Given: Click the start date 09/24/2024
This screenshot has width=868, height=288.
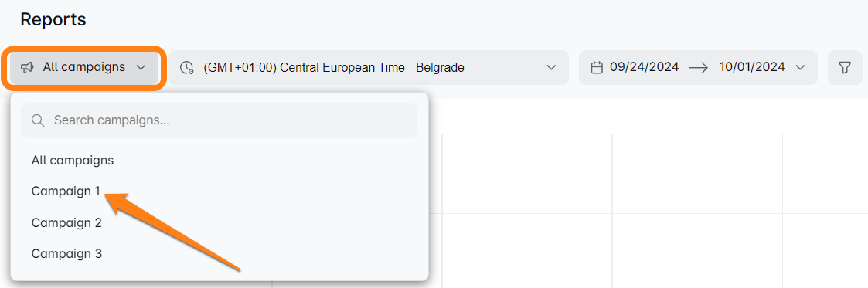Looking at the screenshot, I should point(645,67).
